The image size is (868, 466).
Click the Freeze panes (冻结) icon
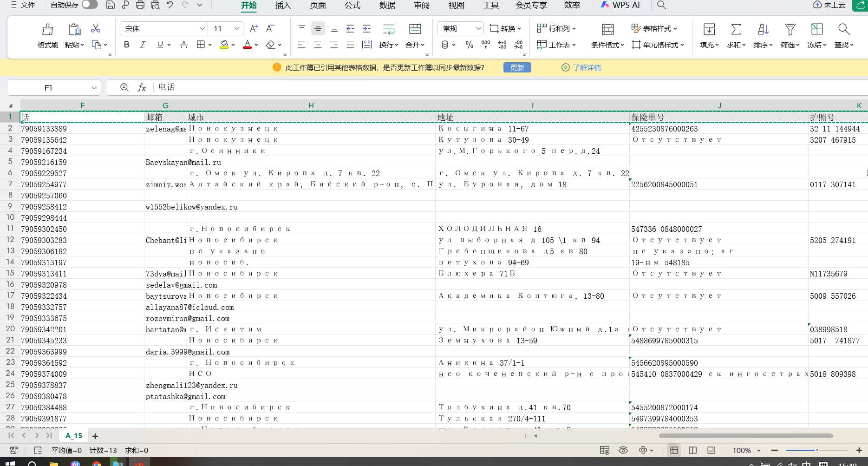click(x=817, y=29)
